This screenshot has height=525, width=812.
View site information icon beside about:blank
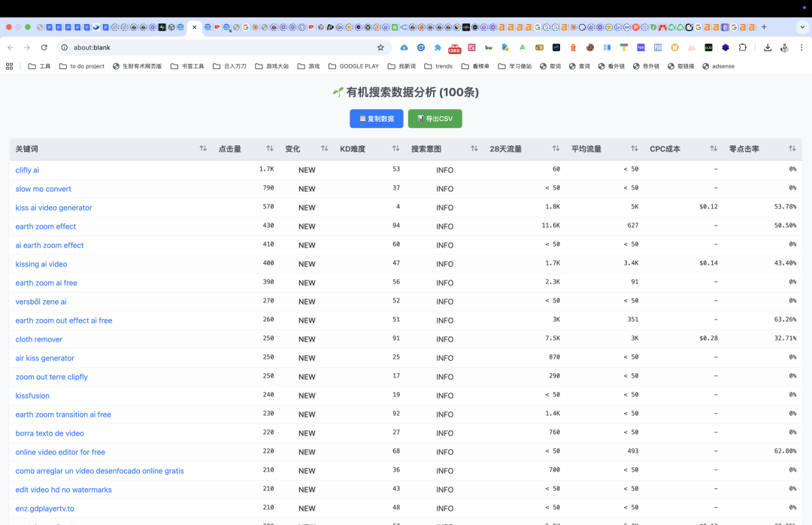click(x=64, y=47)
